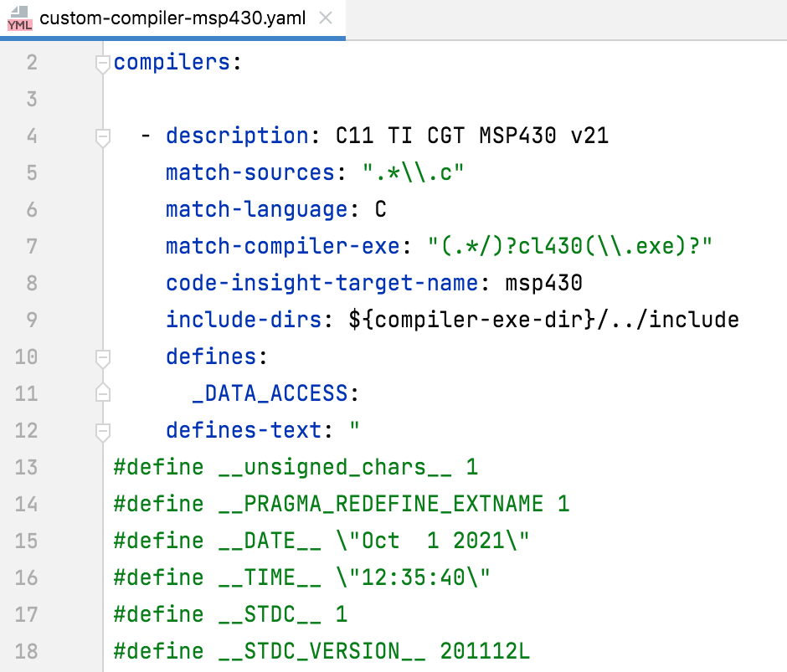Collapse the defines-text block on line 12

coord(102,429)
